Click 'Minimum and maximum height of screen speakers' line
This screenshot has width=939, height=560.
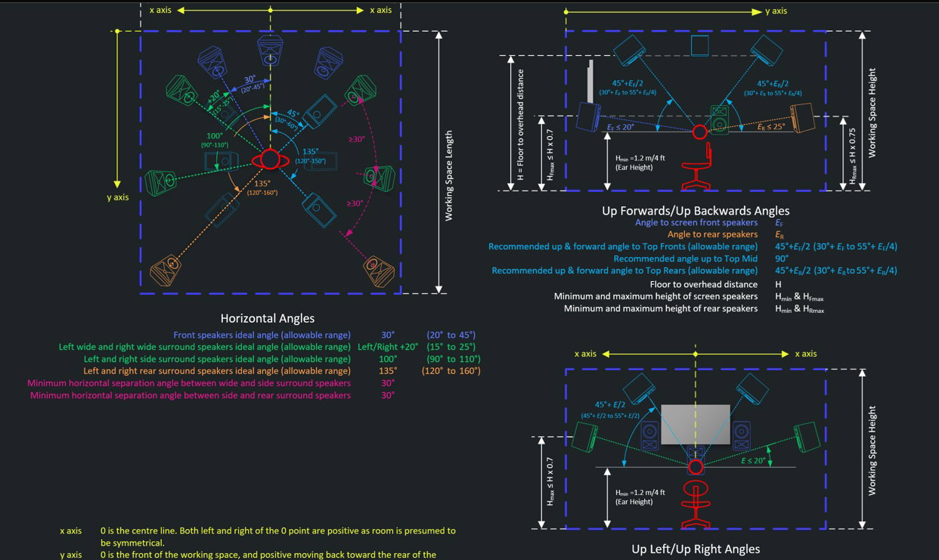coord(655,296)
